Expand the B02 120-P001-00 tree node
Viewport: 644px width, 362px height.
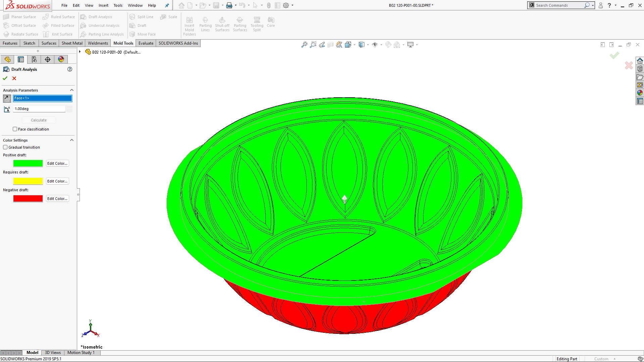coord(80,52)
